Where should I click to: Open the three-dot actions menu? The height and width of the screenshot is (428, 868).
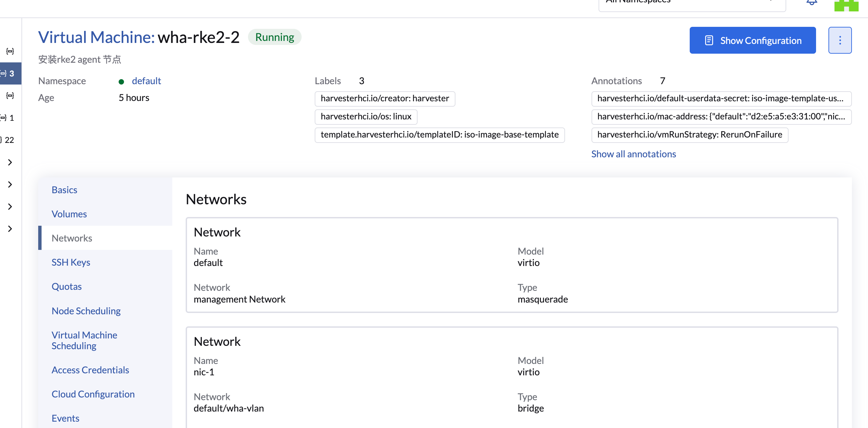pos(840,40)
